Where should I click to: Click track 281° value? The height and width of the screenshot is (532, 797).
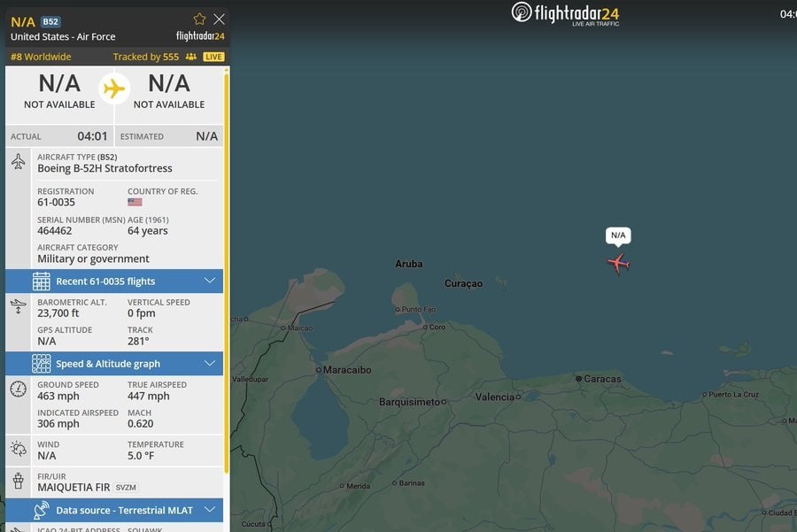(x=138, y=342)
